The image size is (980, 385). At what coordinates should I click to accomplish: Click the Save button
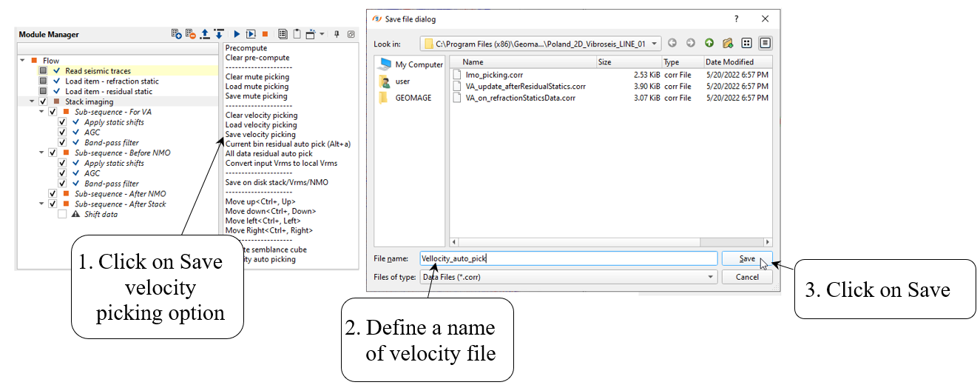tap(746, 258)
